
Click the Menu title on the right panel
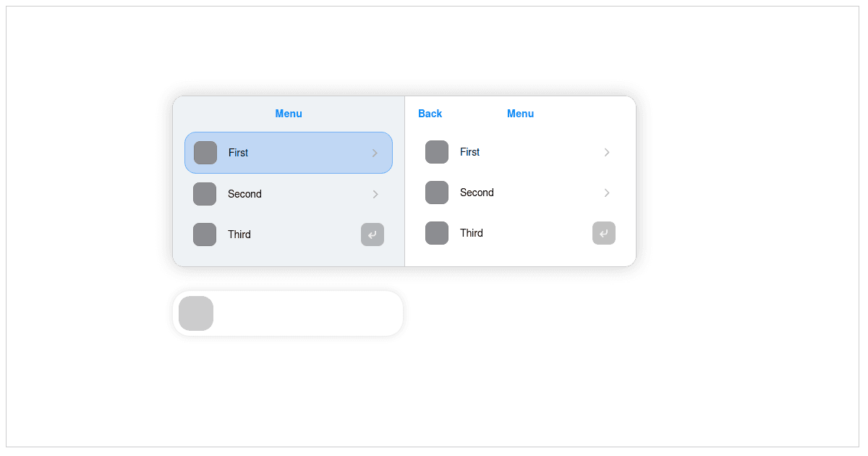(x=520, y=114)
